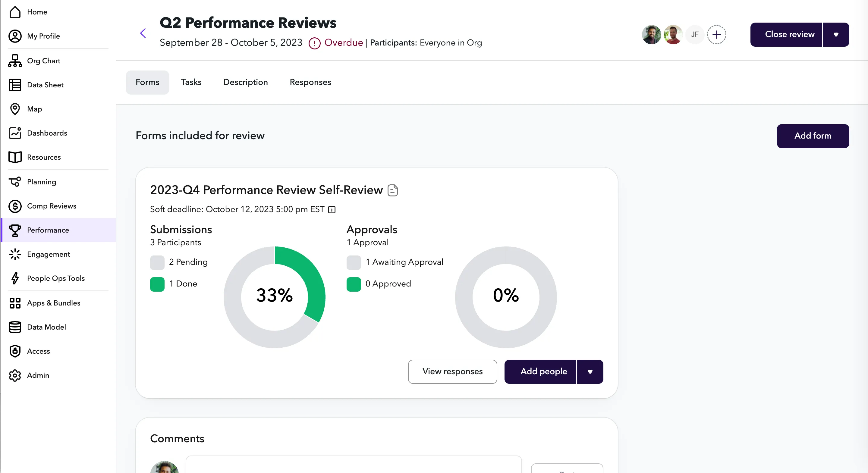Click the gray Awaiting Approval legend swatch
This screenshot has height=473, width=868.
coord(354,262)
